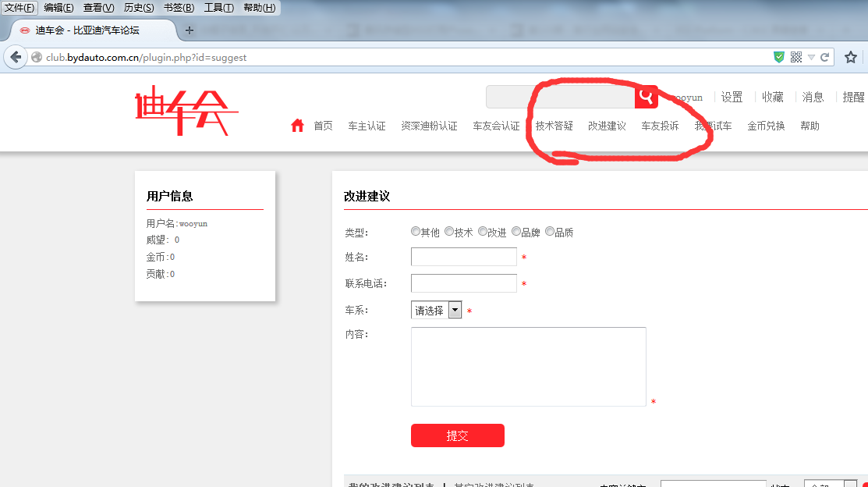Image resolution: width=868 pixels, height=487 pixels.
Task: Open the 车友会认证 navigation link
Action: [x=496, y=126]
